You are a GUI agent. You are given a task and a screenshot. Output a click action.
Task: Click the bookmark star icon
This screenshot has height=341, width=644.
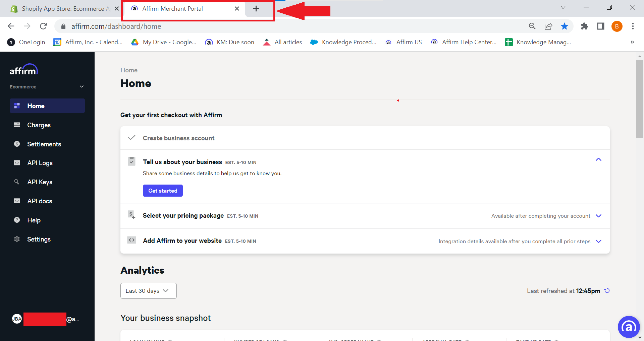[x=565, y=26]
